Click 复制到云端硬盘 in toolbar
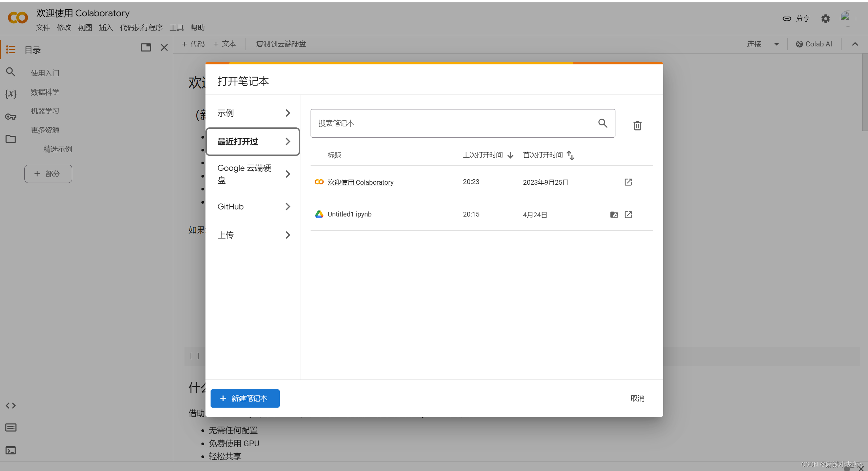The image size is (868, 471). click(281, 44)
